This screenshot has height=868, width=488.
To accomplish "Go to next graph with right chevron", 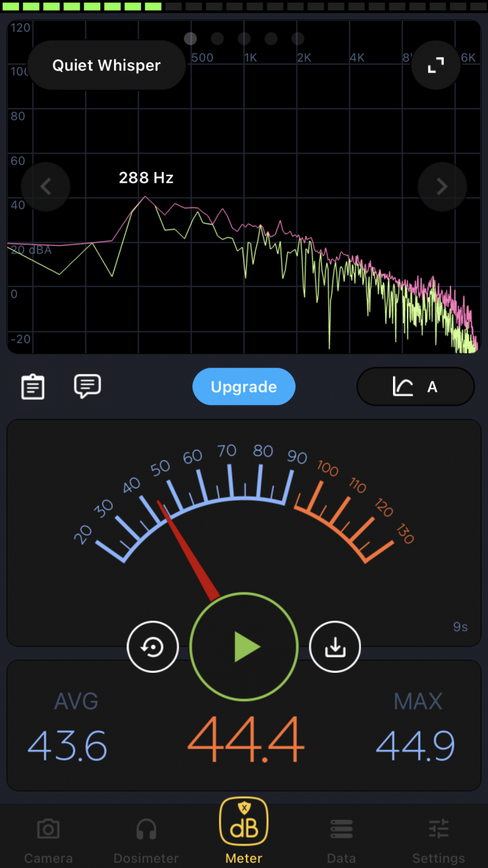I will point(442,187).
